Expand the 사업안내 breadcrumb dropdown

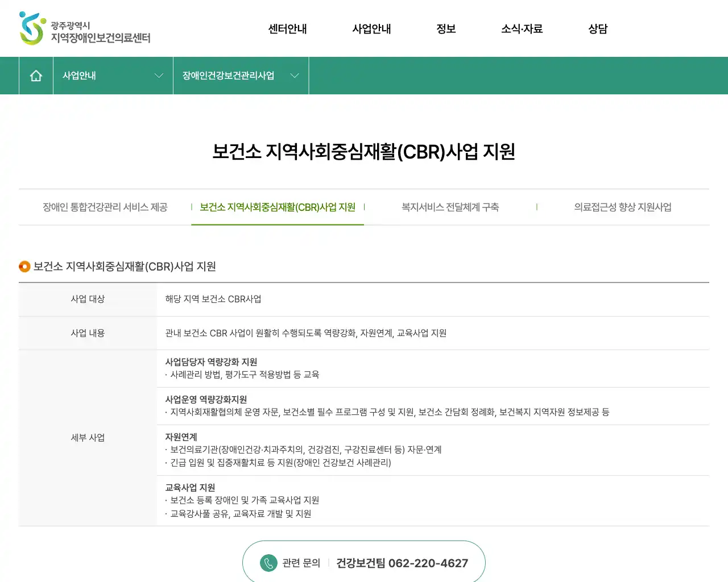tap(113, 76)
